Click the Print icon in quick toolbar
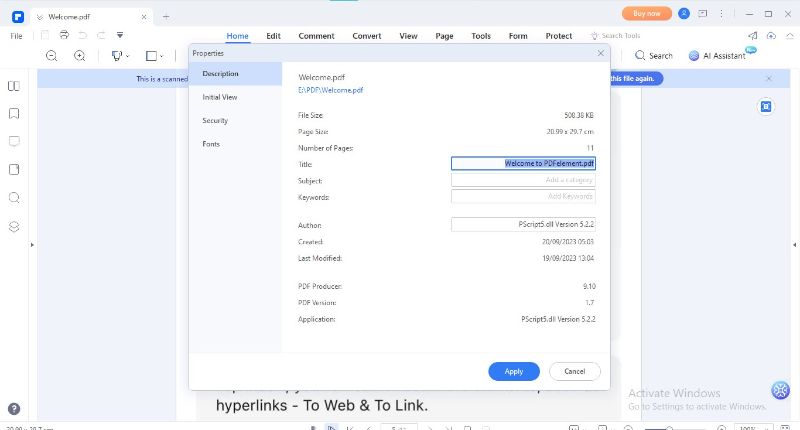Viewport: 800px width, 430px height. coord(64,35)
